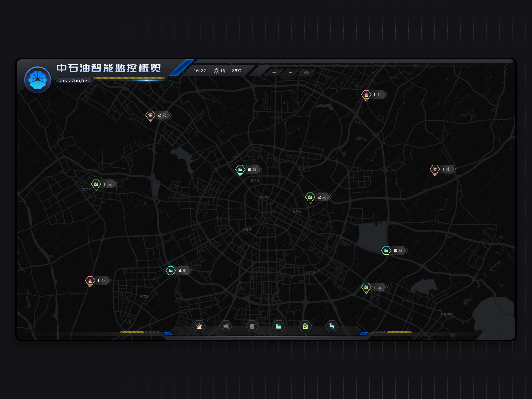Click the surveillance camera icon in the bottom toolbar
The height and width of the screenshot is (399, 532).
click(226, 327)
